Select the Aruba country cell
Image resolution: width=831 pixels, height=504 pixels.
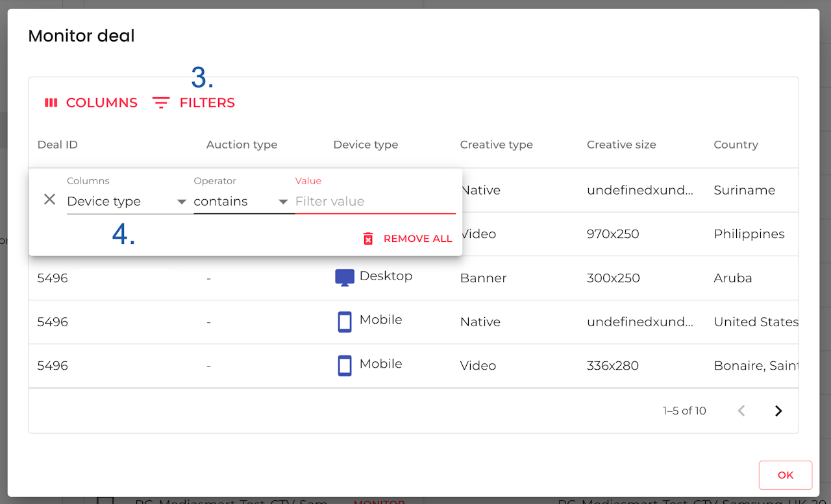733,278
